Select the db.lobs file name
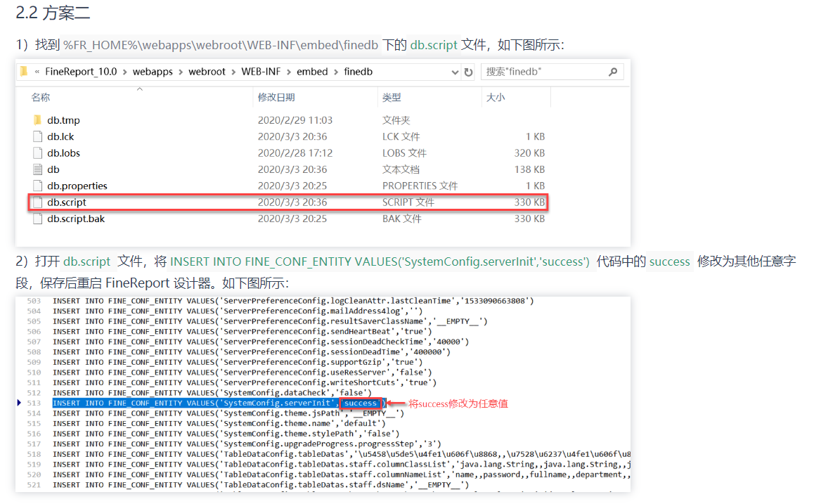 coord(63,153)
